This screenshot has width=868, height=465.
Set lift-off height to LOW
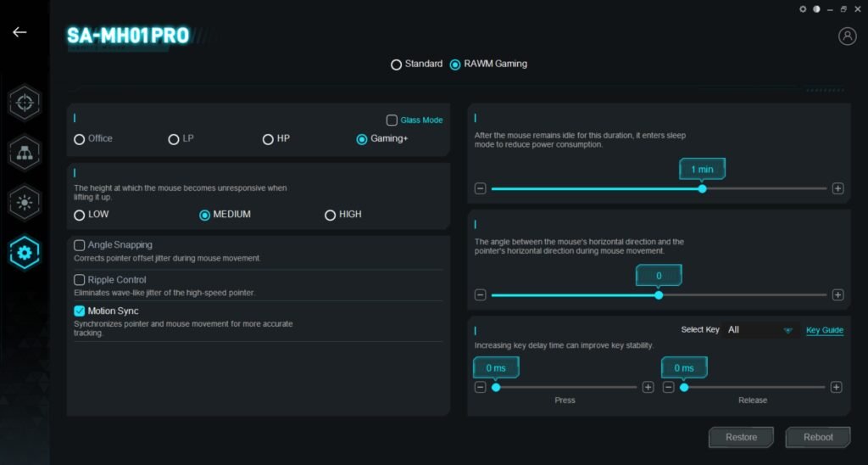coord(79,215)
